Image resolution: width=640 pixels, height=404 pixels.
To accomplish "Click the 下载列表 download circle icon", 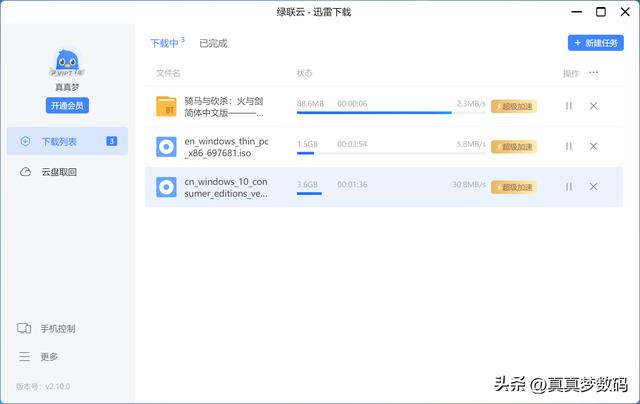I will coord(25,141).
